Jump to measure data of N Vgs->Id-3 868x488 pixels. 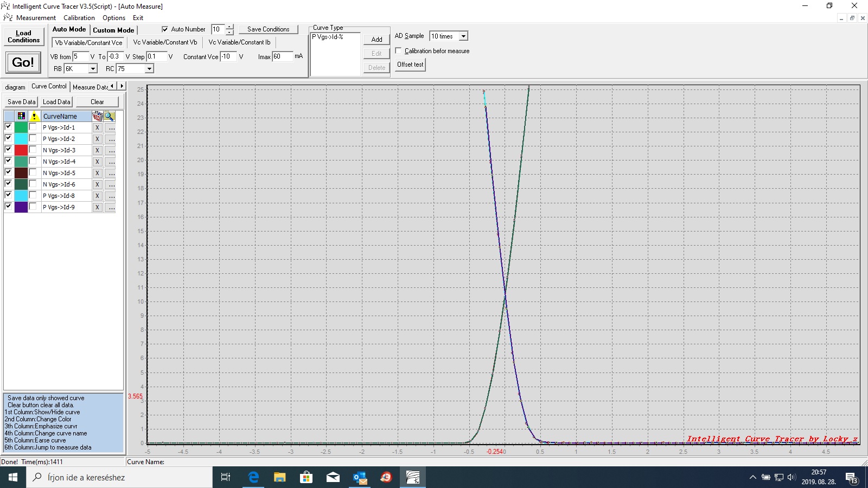coord(110,150)
